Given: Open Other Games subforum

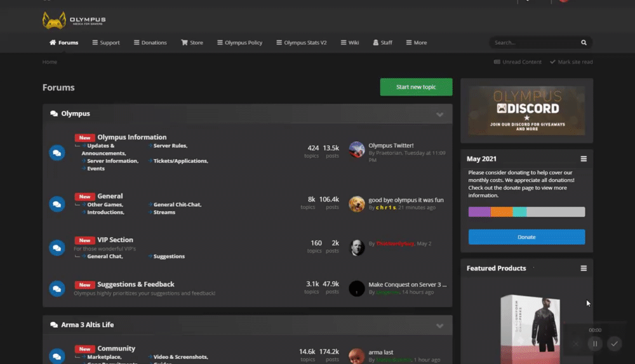Looking at the screenshot, I should (x=105, y=205).
